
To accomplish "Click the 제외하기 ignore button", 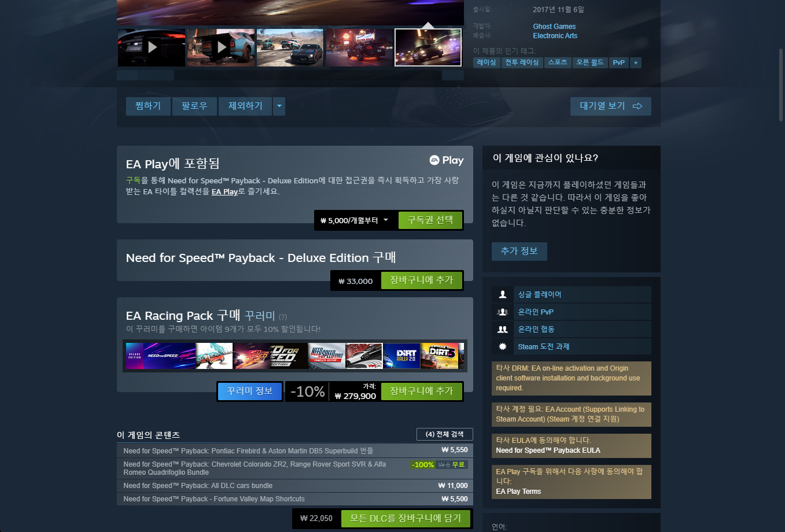I will tap(245, 106).
